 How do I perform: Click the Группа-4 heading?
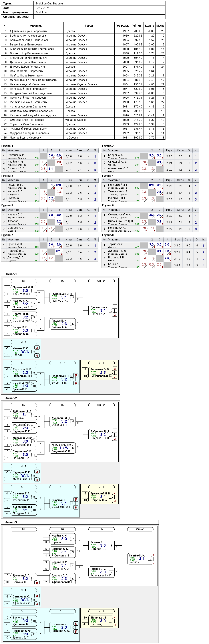pyautogui.click(x=108, y=176)
